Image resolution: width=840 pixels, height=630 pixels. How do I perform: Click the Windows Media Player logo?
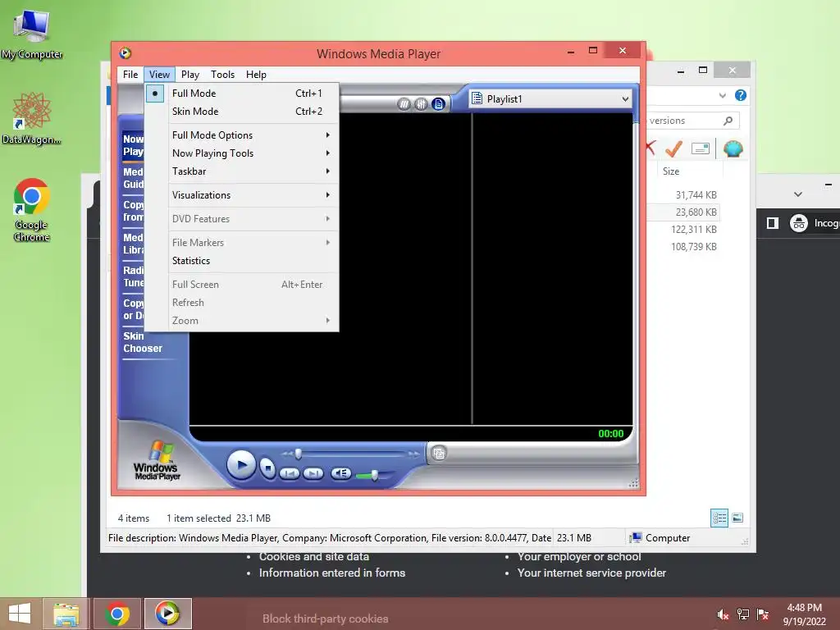pyautogui.click(x=157, y=460)
